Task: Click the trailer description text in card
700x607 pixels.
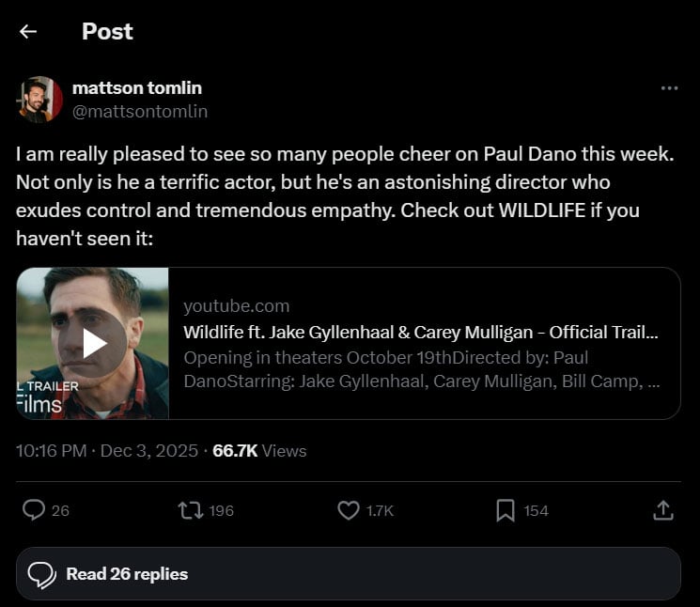Action: (420, 370)
